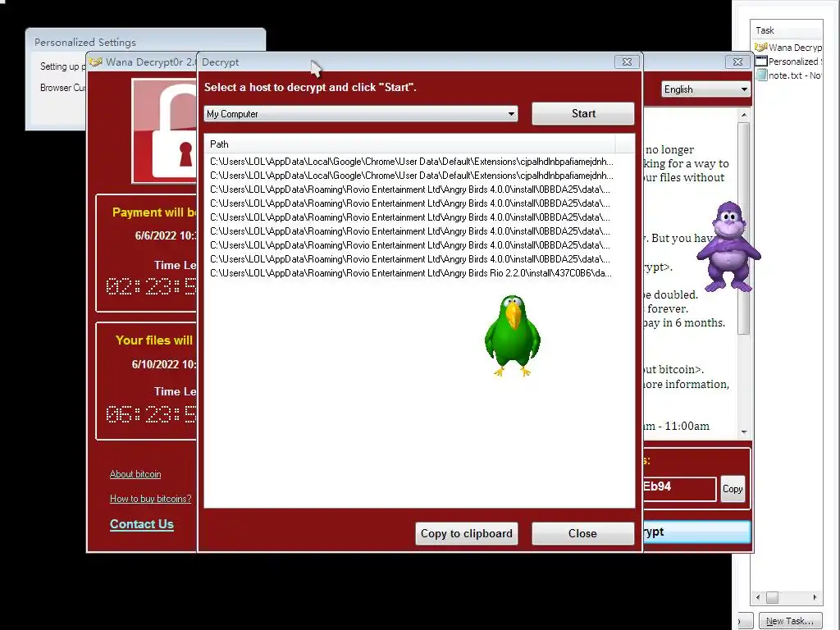Image resolution: width=840 pixels, height=630 pixels.
Task: Click scroll down arrow of ransom text
Action: [x=743, y=431]
